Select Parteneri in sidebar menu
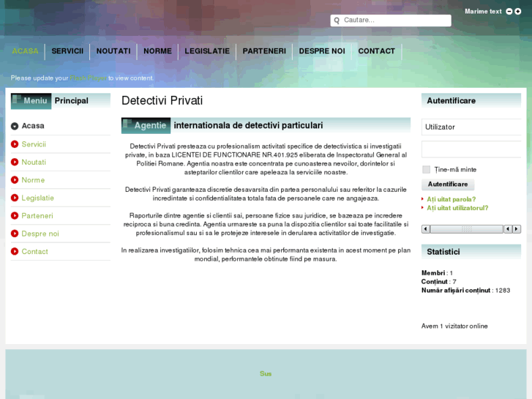The image size is (532, 399). coord(37,216)
